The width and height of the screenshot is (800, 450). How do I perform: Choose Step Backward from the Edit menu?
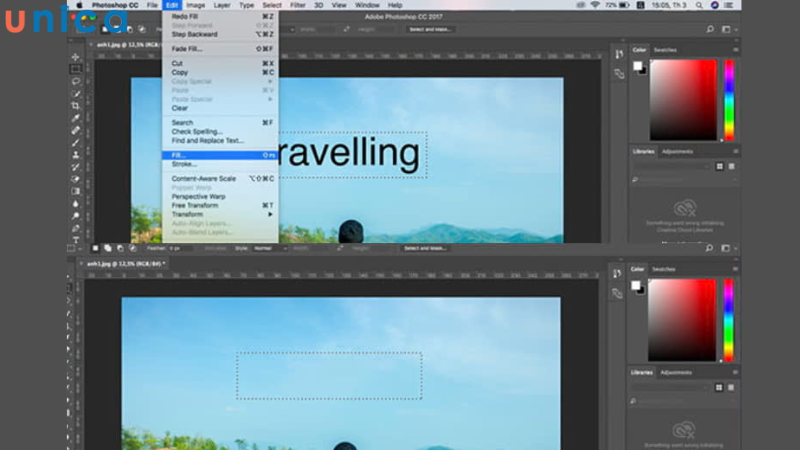(220, 35)
